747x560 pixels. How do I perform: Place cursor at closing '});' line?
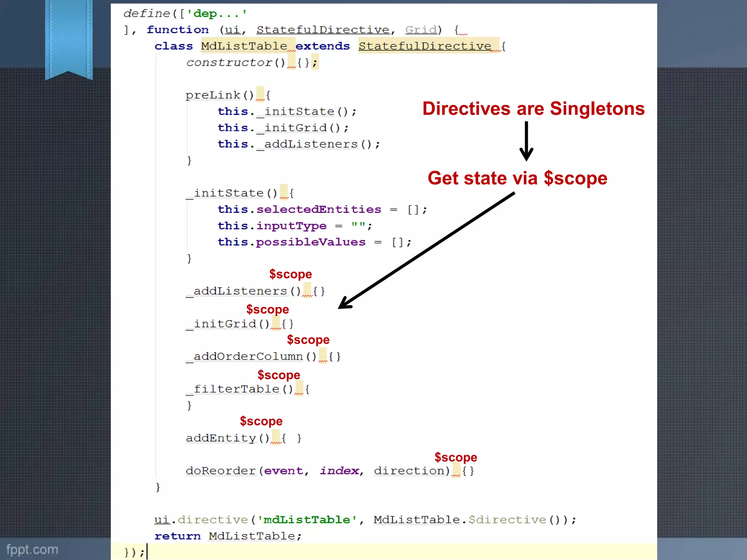(135, 552)
